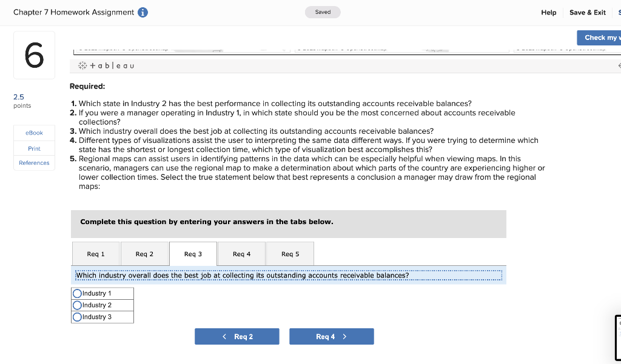This screenshot has width=621, height=364.
Task: Click the chevron at the right of the Tableau bar
Action: click(618, 65)
